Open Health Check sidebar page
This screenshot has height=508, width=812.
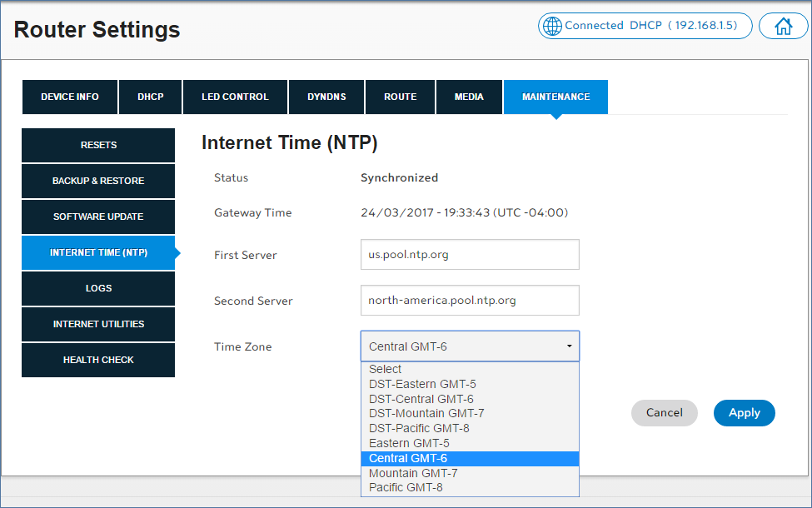click(98, 360)
